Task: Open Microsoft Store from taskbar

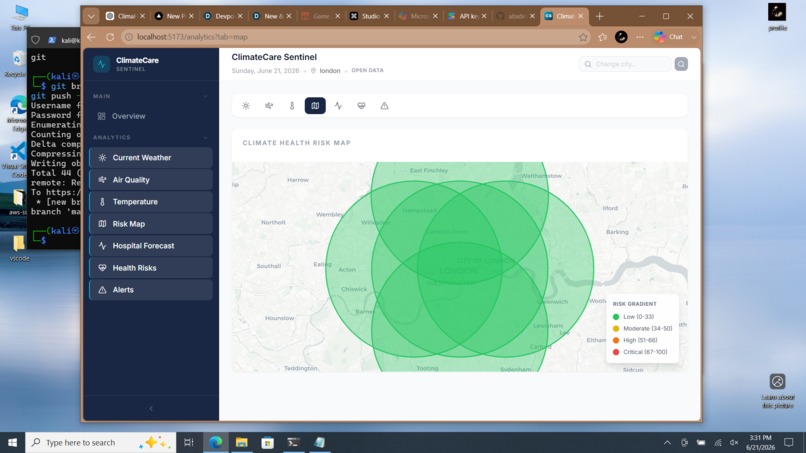Action: coord(267,442)
